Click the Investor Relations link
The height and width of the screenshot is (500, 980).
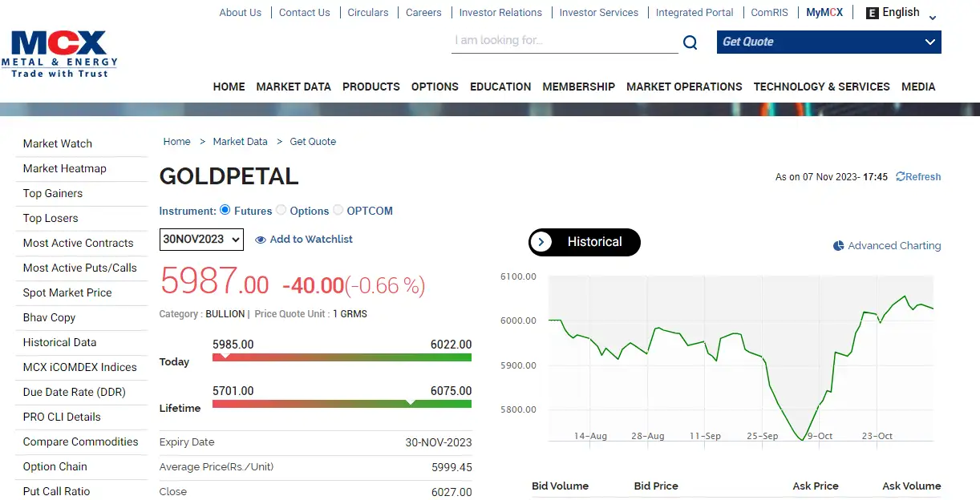tap(500, 12)
